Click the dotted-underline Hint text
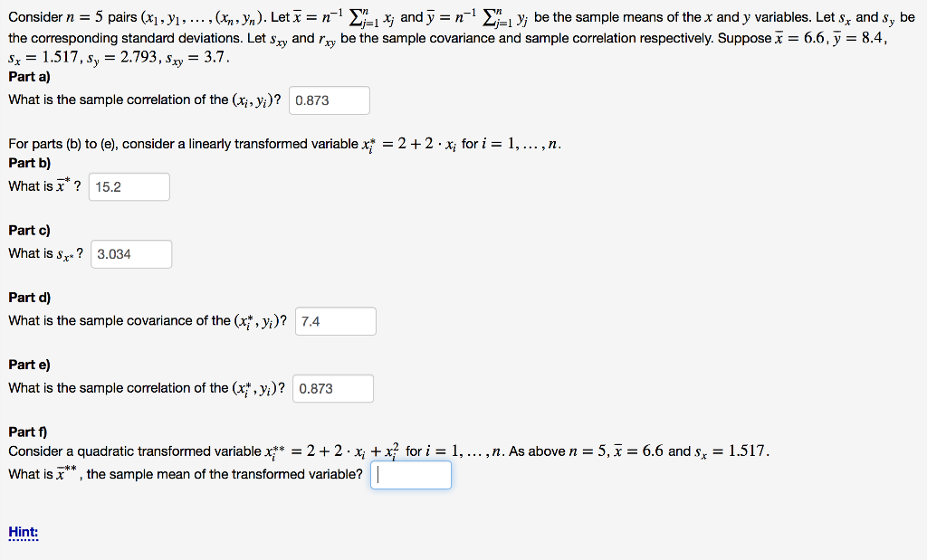 pyautogui.click(x=22, y=532)
